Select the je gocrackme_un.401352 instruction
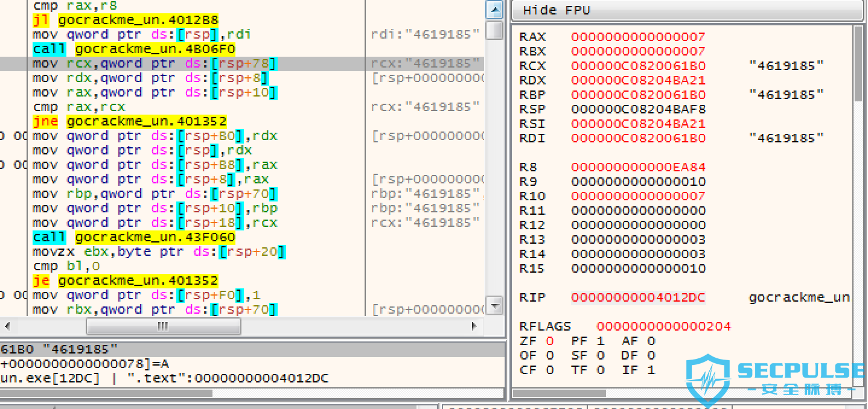This screenshot has height=409, width=868. [126, 281]
